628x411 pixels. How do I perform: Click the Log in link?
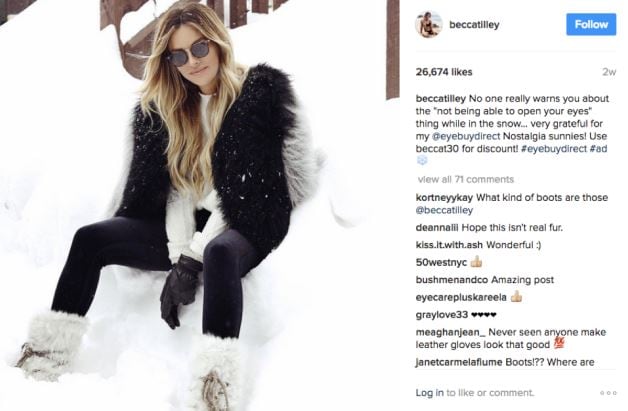429,393
